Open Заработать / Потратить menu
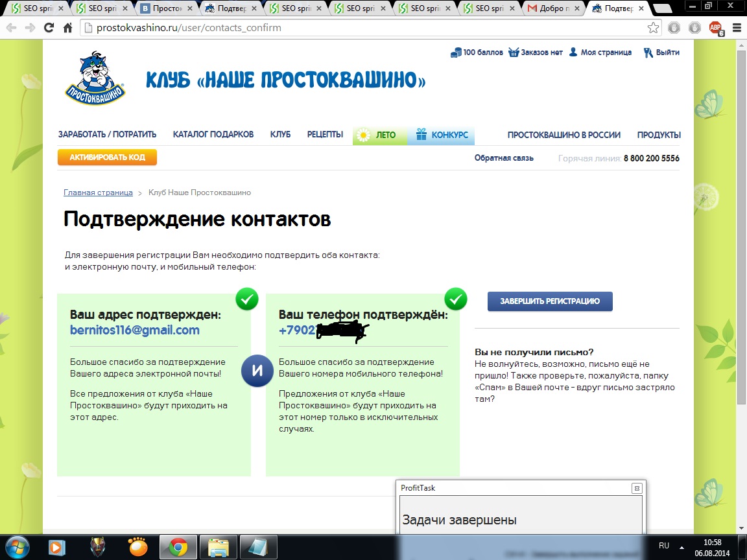The width and height of the screenshot is (747, 560). coord(107,135)
